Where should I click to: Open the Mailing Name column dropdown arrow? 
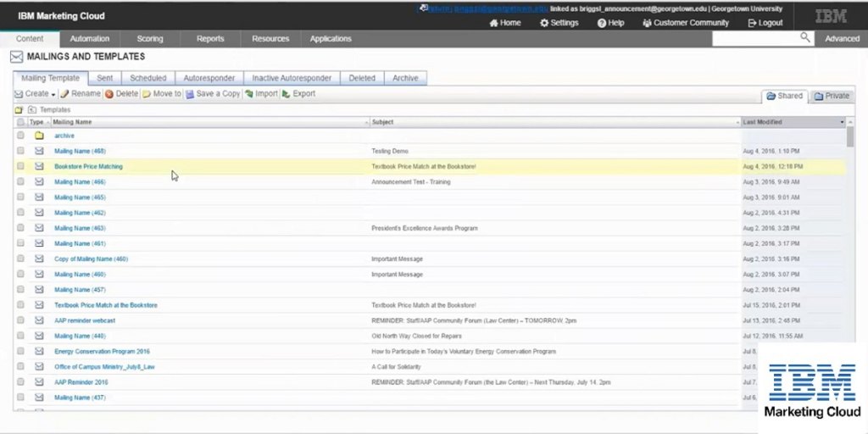click(x=366, y=122)
